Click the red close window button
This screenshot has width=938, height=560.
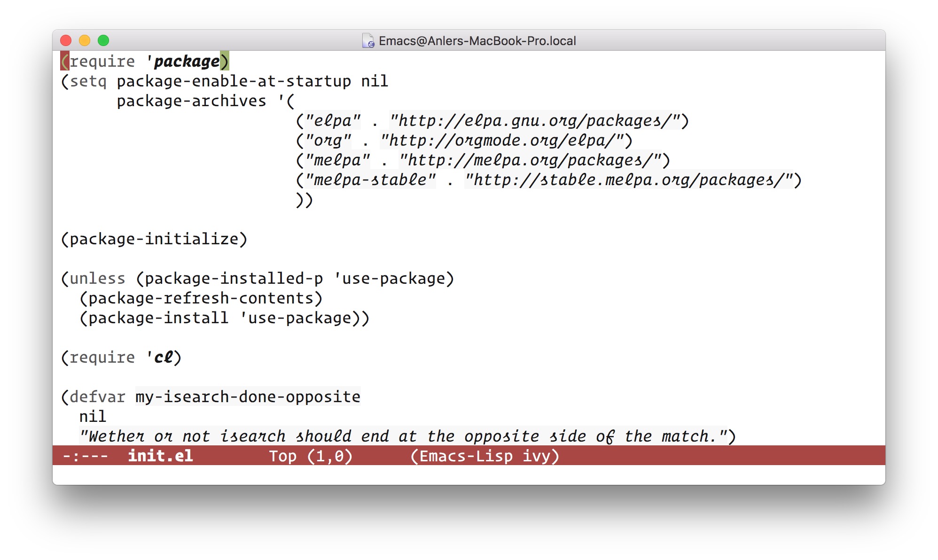[66, 41]
